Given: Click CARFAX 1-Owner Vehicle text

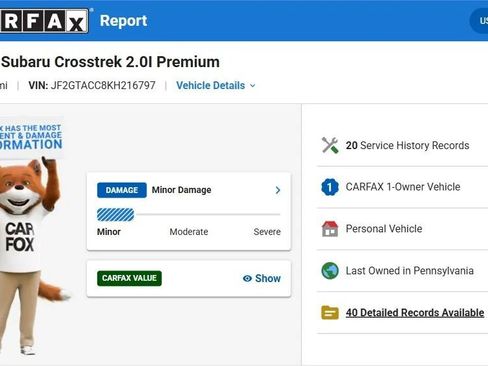Looking at the screenshot, I should [403, 187].
